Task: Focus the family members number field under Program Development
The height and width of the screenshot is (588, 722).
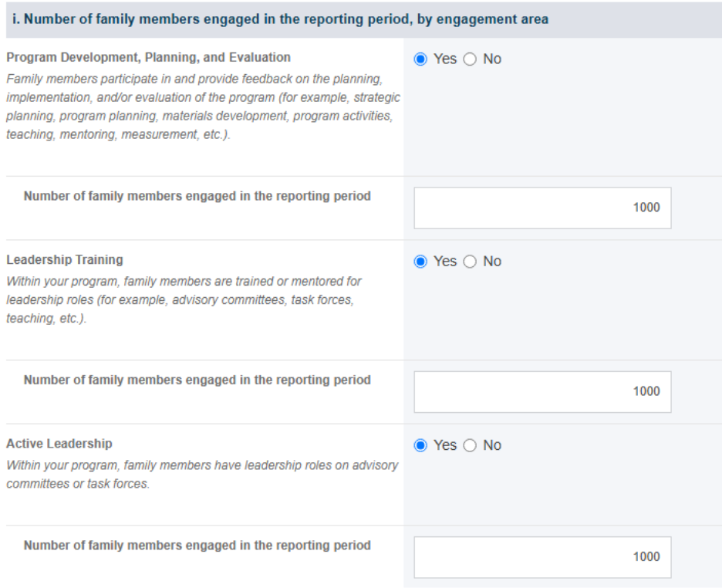Action: tap(542, 208)
